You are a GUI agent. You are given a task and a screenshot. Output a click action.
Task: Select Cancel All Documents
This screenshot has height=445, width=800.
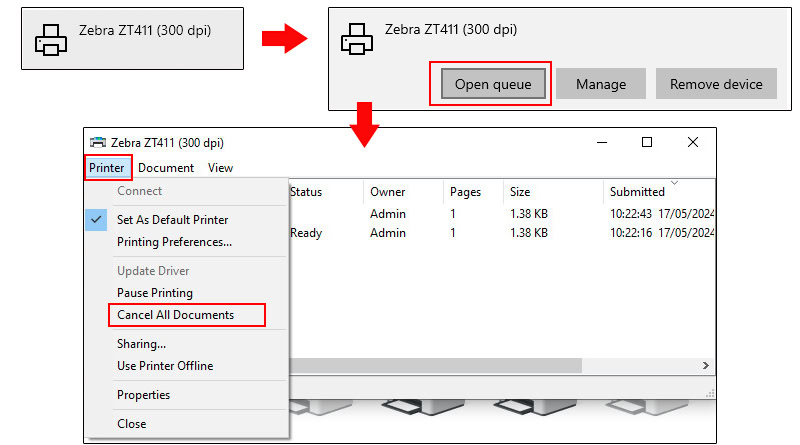point(175,315)
